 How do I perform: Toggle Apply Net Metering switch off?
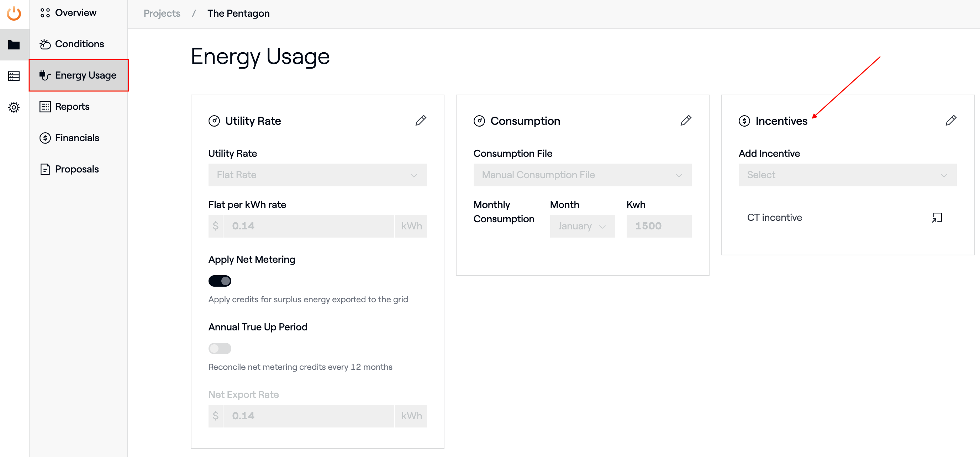pos(220,281)
